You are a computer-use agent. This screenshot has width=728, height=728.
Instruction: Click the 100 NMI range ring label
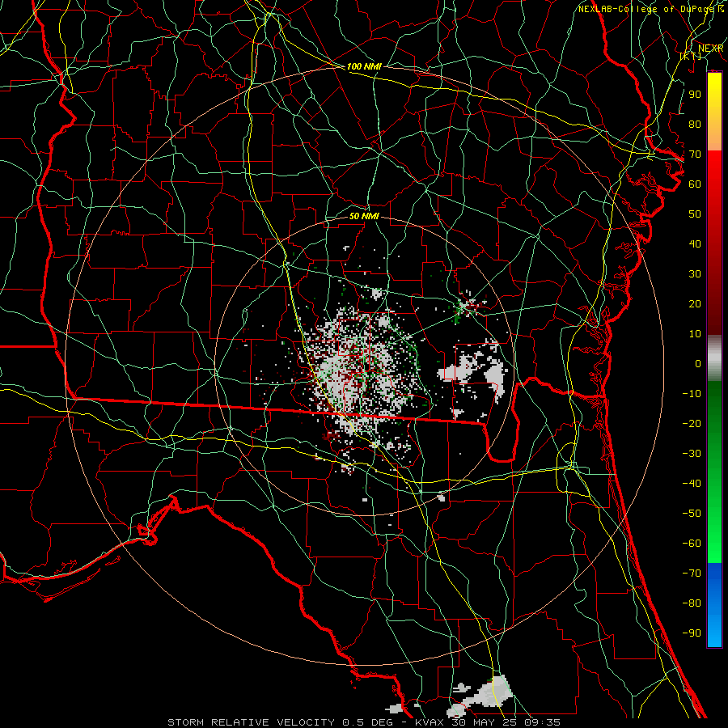point(364,66)
